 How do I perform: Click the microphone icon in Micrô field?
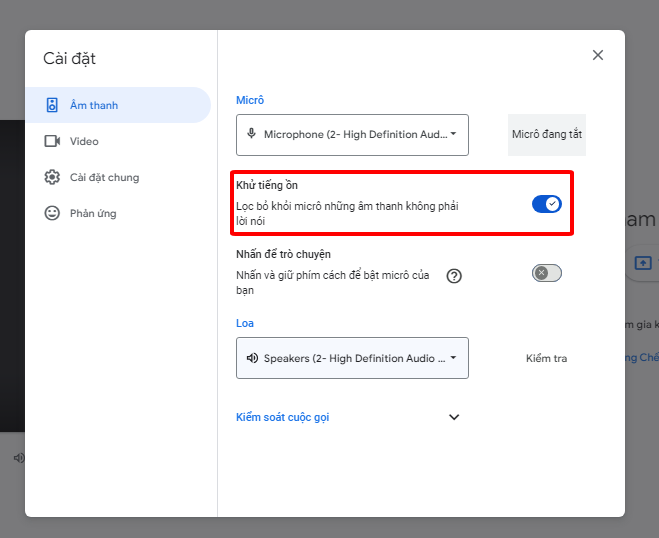point(252,134)
